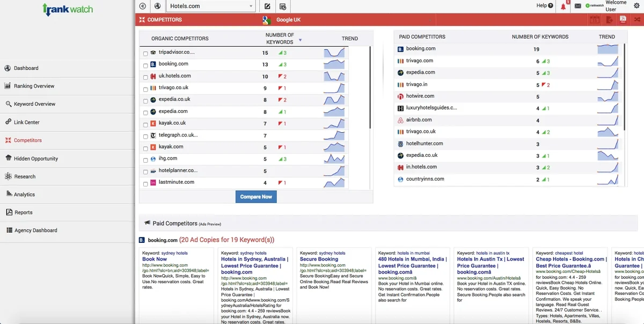Click the countryinns.com favicon icon
The width and height of the screenshot is (644, 324).
click(x=400, y=179)
